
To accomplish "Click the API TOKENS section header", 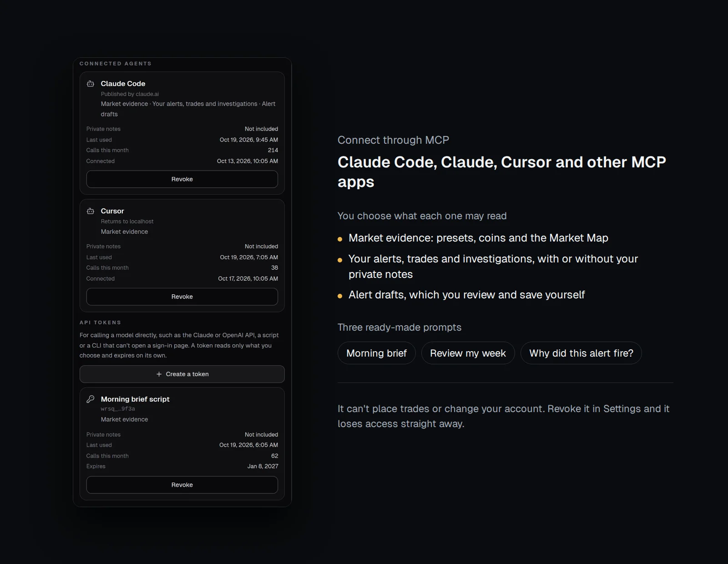I will [101, 322].
